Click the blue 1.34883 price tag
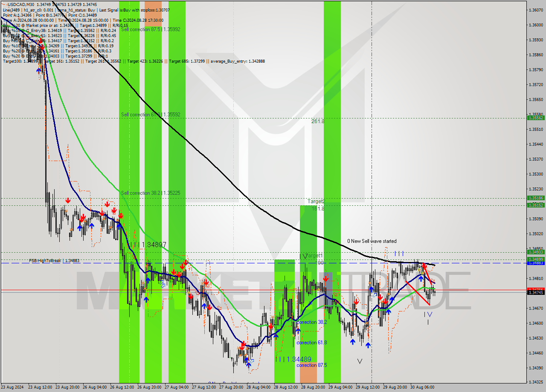 (x=536, y=263)
